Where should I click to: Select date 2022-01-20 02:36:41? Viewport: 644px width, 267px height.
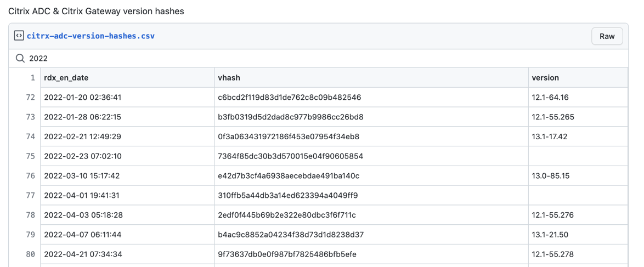click(x=82, y=98)
